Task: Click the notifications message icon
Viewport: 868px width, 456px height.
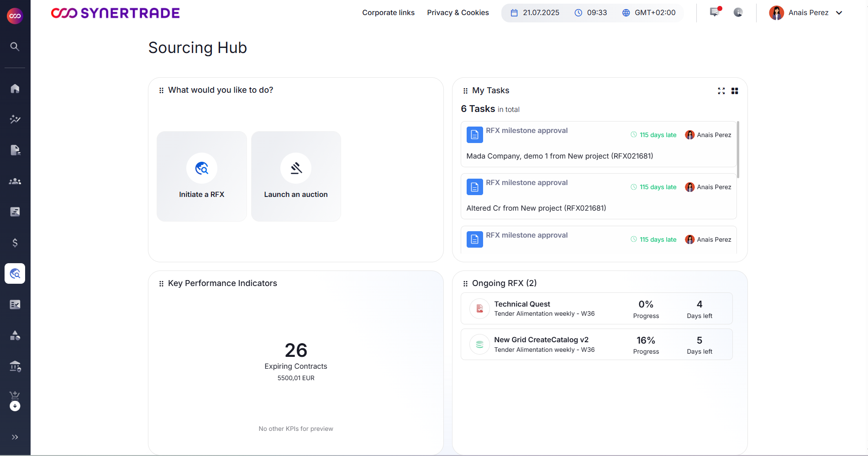Action: (715, 12)
